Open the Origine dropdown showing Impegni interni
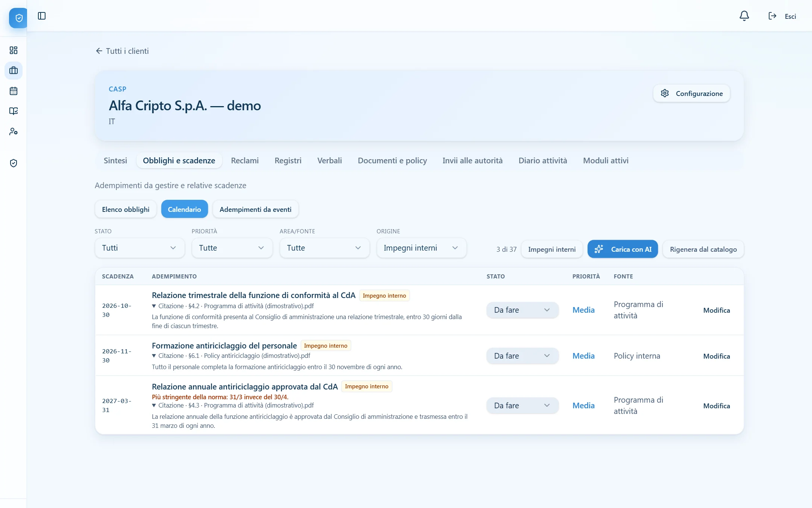The image size is (812, 508). point(421,248)
